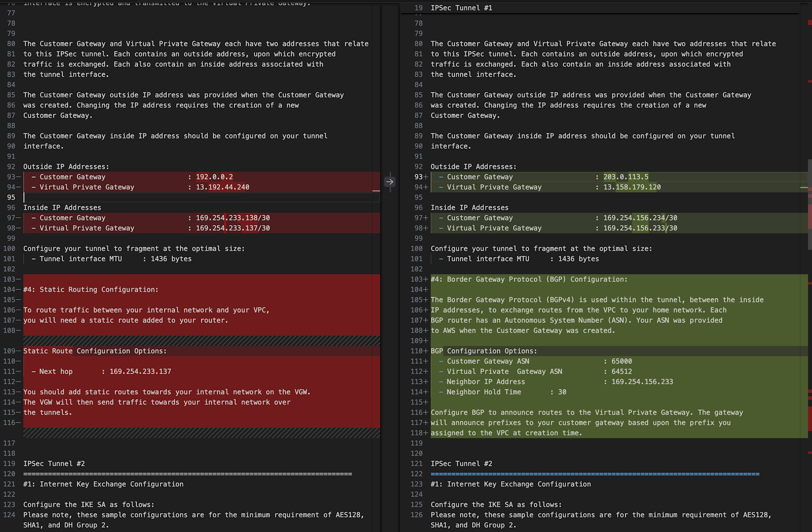Image resolution: width=812 pixels, height=532 pixels.
Task: Click the 'Outside IP Addresses:' label in the left pane
Action: [66, 167]
